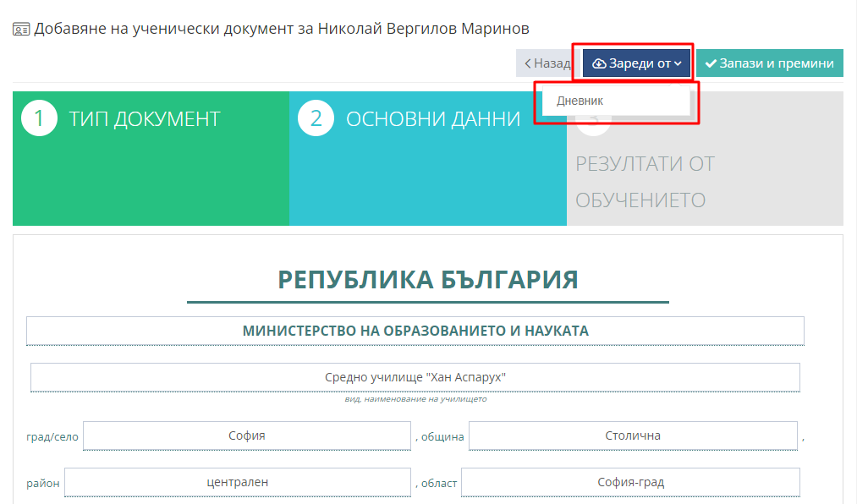Open the Зареди от dropdown button
The width and height of the screenshot is (857, 504).
click(x=637, y=63)
